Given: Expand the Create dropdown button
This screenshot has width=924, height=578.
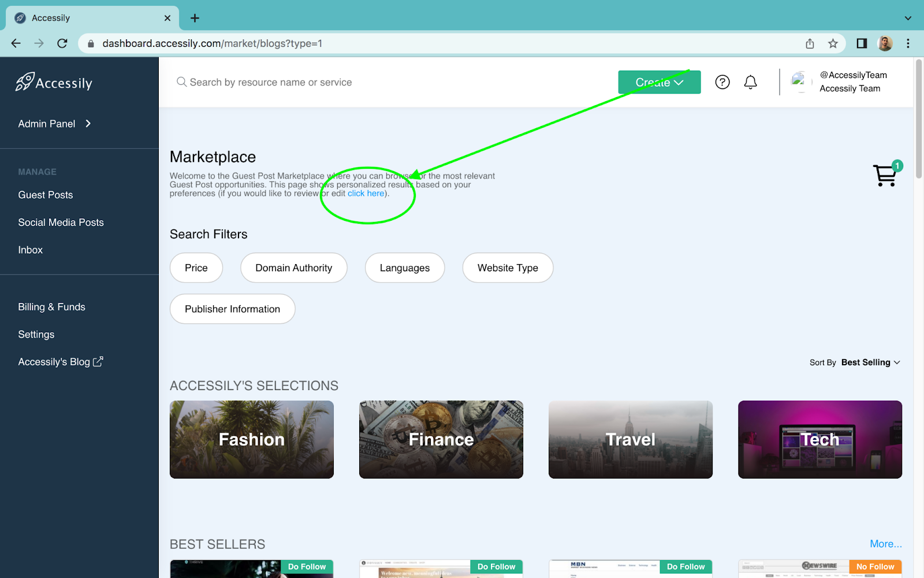Looking at the screenshot, I should pyautogui.click(x=660, y=82).
